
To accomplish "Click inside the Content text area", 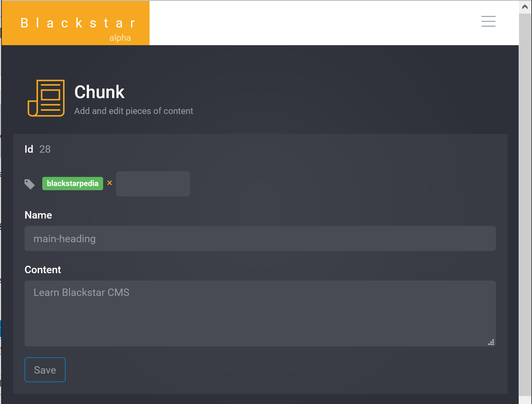I will coord(260,313).
